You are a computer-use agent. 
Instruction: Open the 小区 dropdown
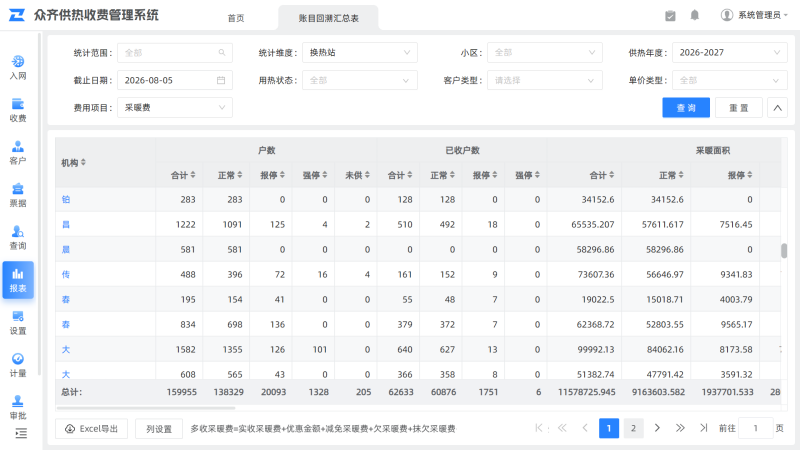(x=544, y=53)
